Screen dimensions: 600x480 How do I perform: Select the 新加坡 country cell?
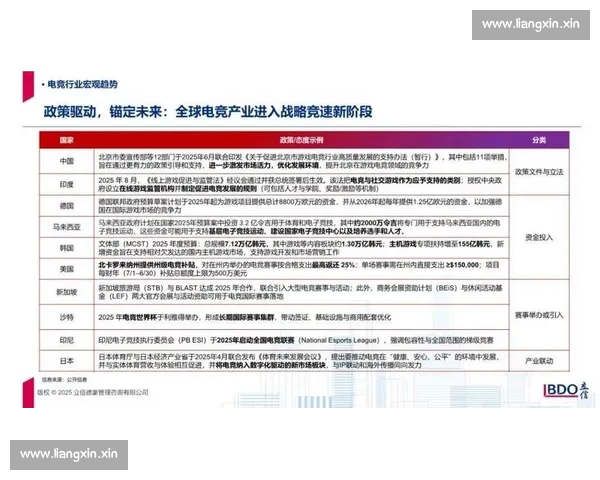tap(67, 292)
